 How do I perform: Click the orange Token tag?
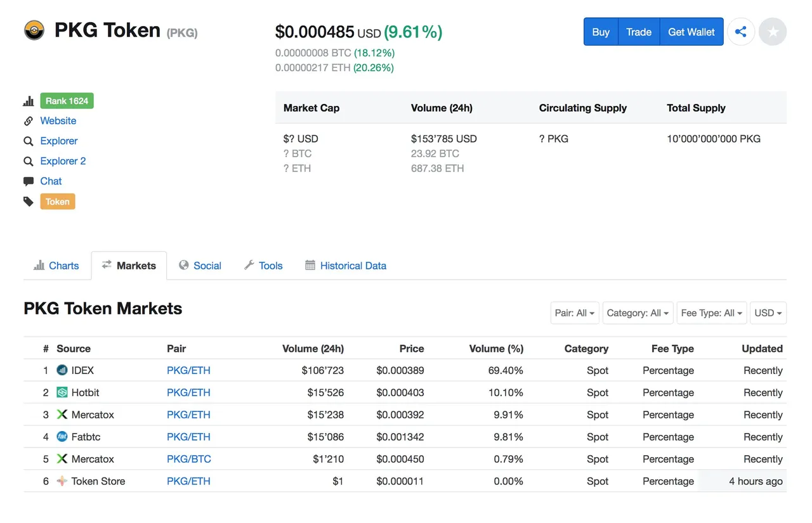[58, 202]
